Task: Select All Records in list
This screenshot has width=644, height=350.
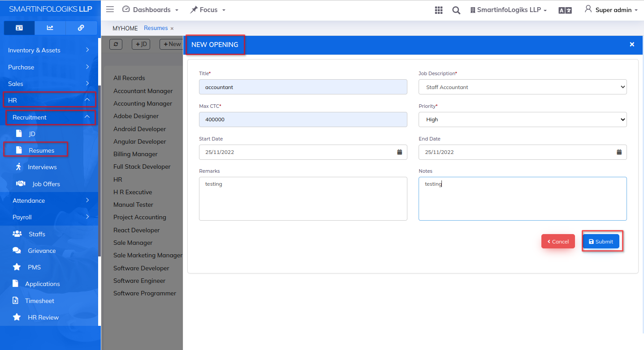Action: click(x=129, y=78)
